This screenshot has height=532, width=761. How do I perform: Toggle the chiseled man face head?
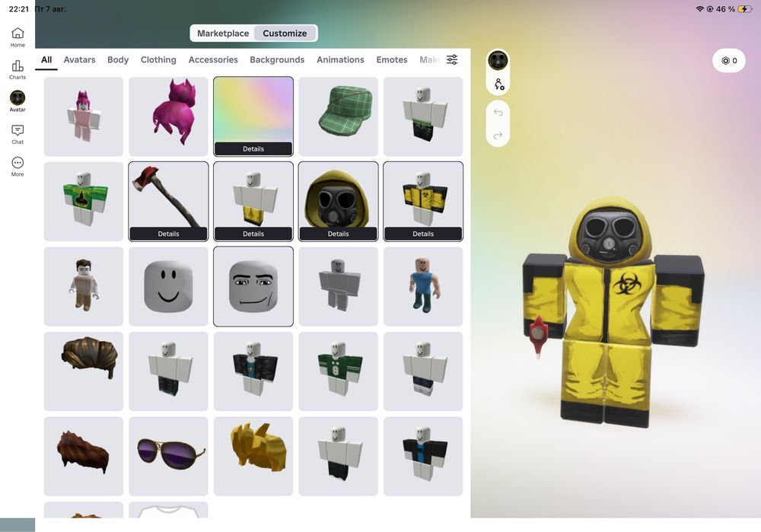click(x=253, y=286)
